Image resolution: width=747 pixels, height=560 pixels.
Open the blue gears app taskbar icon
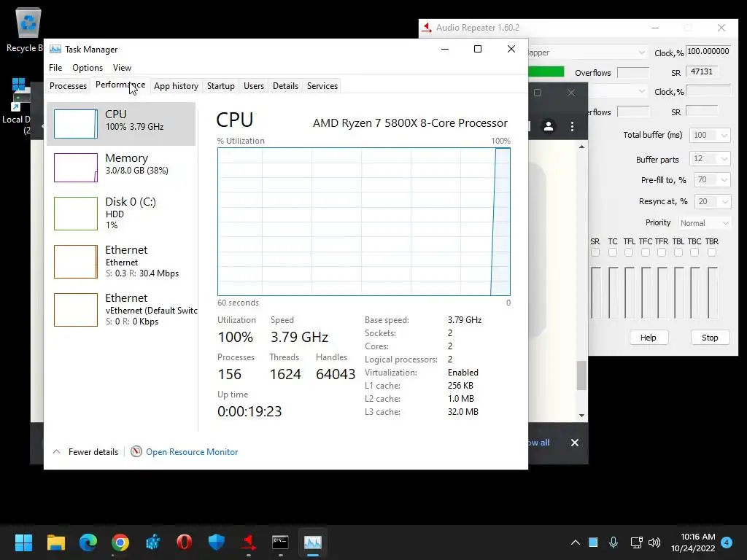(152, 542)
